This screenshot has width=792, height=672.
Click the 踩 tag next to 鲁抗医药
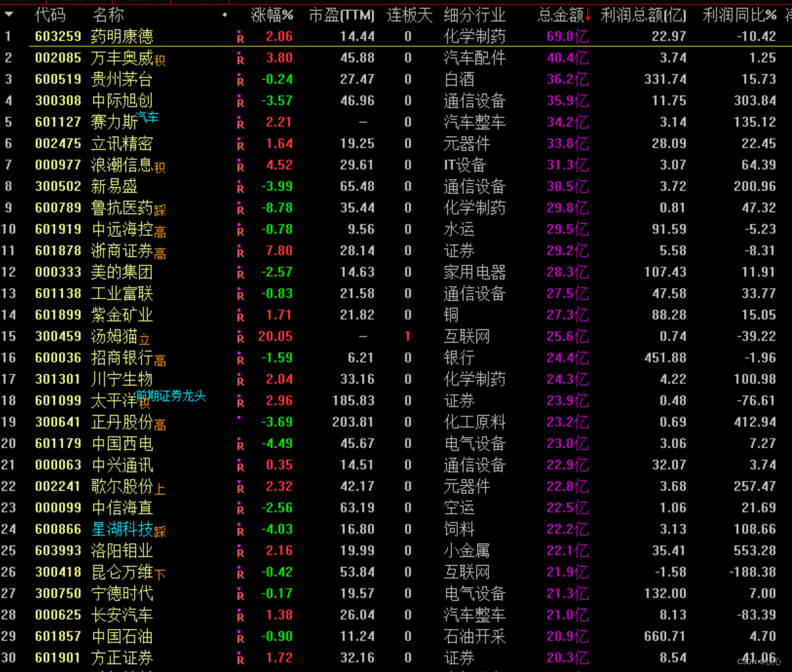coord(160,211)
